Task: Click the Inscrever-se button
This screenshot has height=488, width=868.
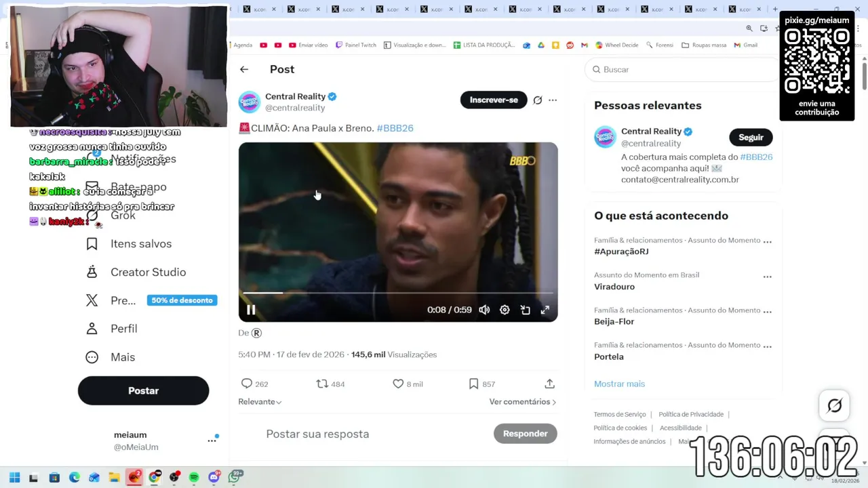Action: click(494, 100)
